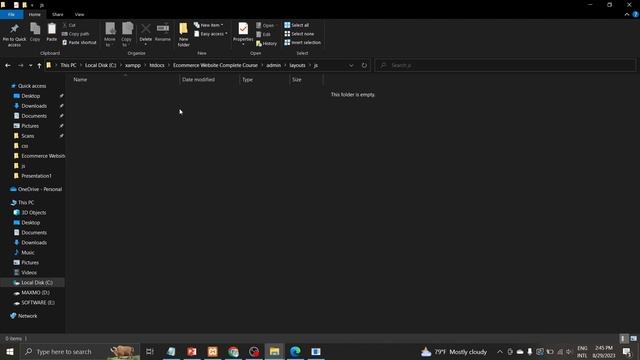The image size is (640, 360).
Task: Click the Paste ribbon icon
Action: (x=51, y=32)
